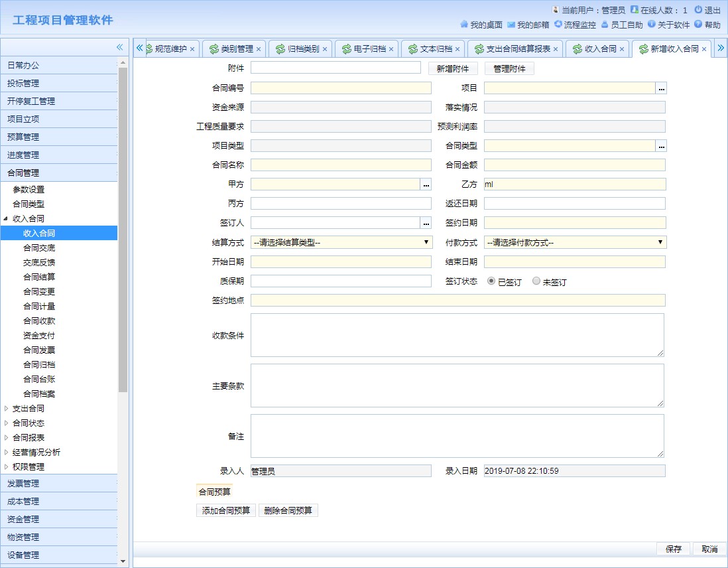This screenshot has width=728, height=568.
Task: Open the 日常办公 sidebar menu
Action: pos(59,66)
